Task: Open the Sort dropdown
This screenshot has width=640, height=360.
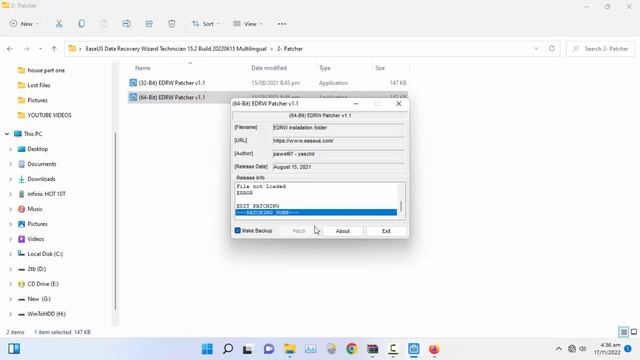Action: [206, 24]
